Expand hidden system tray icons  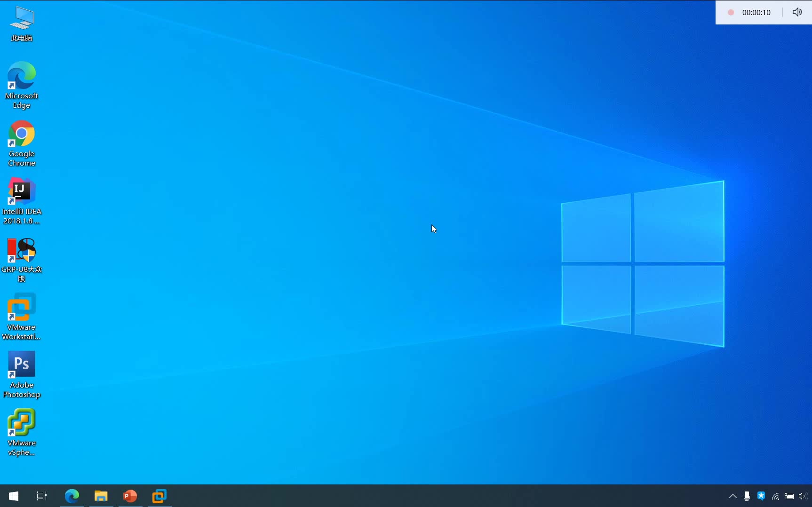pos(732,496)
